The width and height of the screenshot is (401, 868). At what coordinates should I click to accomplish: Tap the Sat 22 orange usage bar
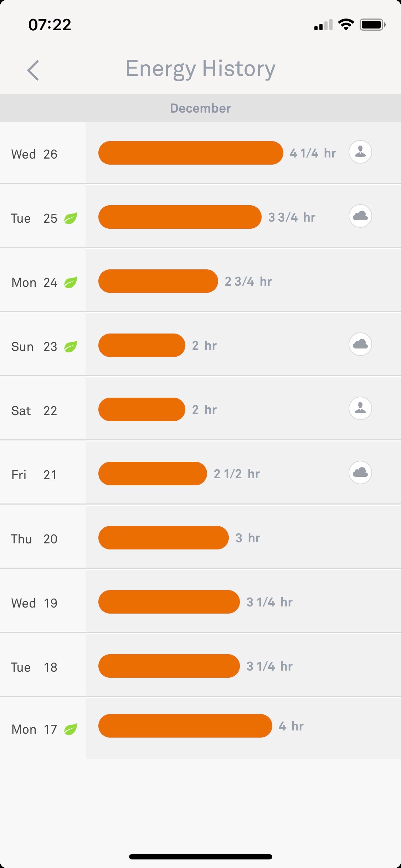point(142,409)
